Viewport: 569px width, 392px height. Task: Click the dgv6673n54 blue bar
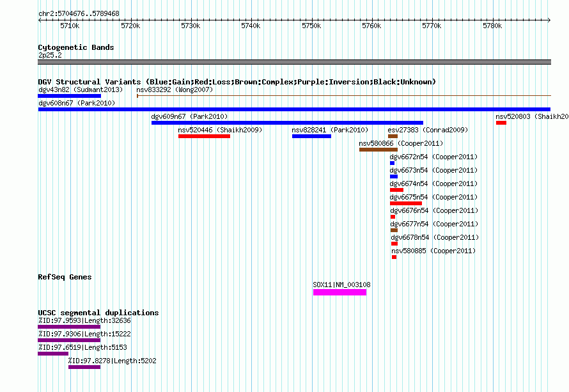[394, 176]
